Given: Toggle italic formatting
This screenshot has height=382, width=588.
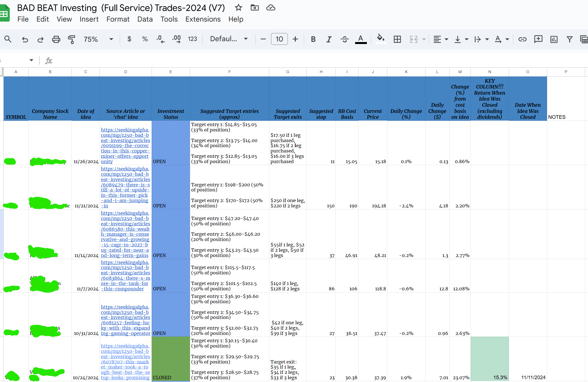Looking at the screenshot, I should (329, 39).
